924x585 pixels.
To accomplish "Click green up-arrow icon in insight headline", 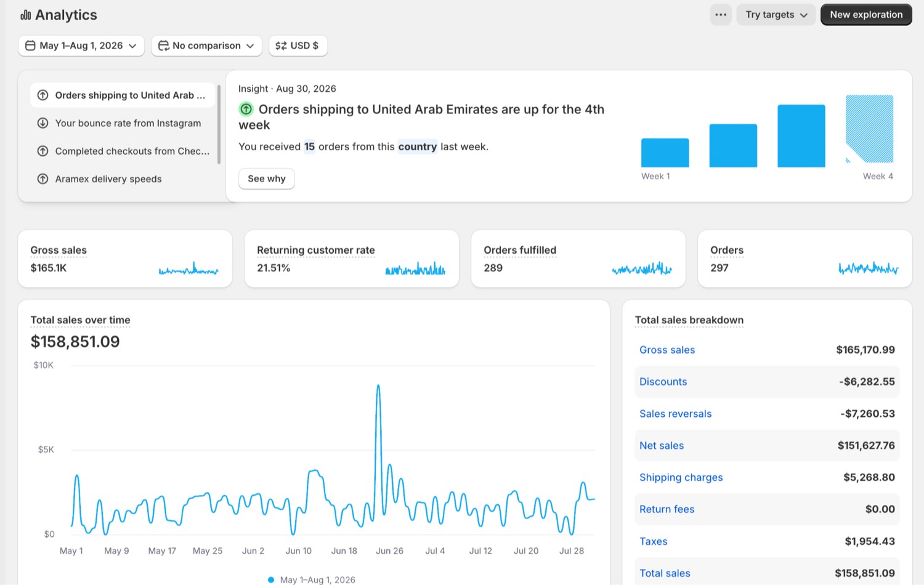I will click(x=246, y=109).
